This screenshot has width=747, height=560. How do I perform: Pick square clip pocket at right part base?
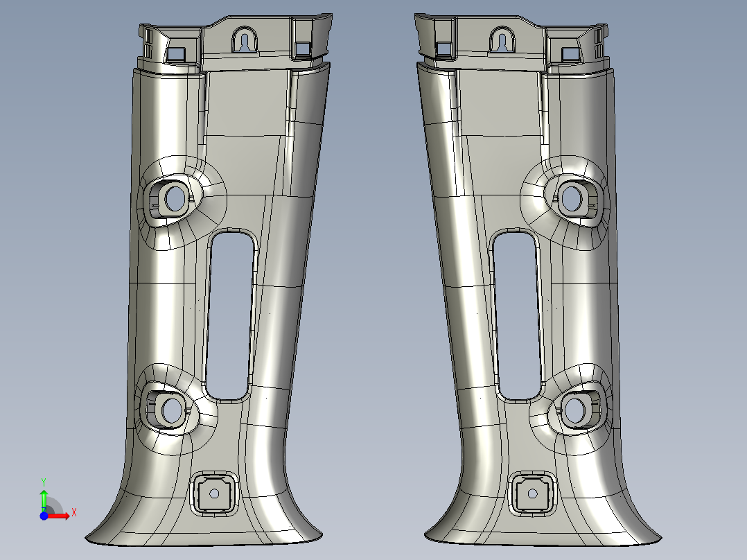533,493
